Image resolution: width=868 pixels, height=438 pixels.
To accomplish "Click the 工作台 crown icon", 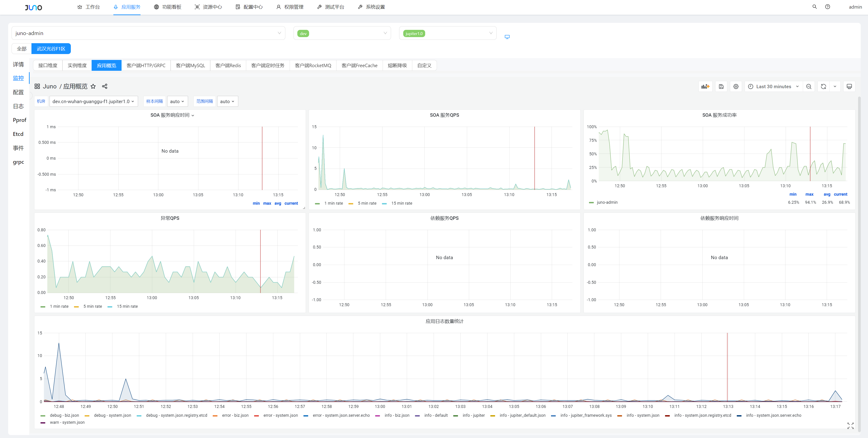I will coord(80,7).
